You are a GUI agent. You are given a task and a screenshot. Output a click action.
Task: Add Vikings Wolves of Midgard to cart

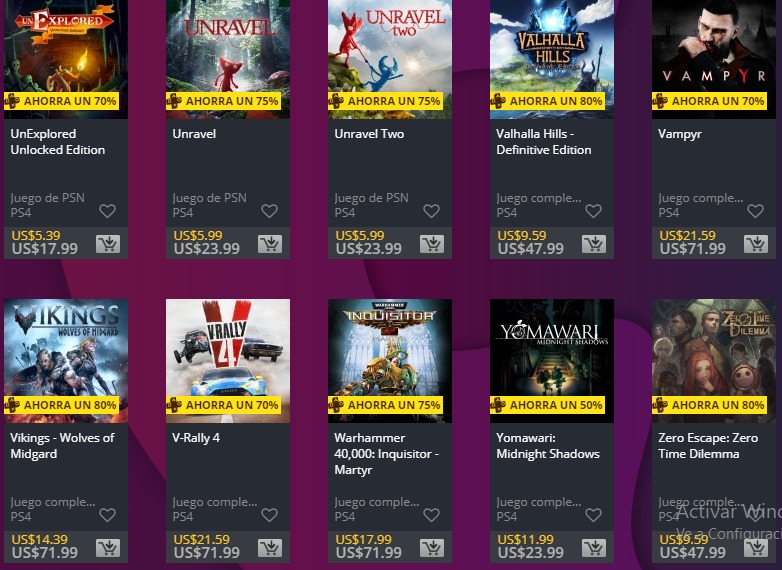[108, 548]
